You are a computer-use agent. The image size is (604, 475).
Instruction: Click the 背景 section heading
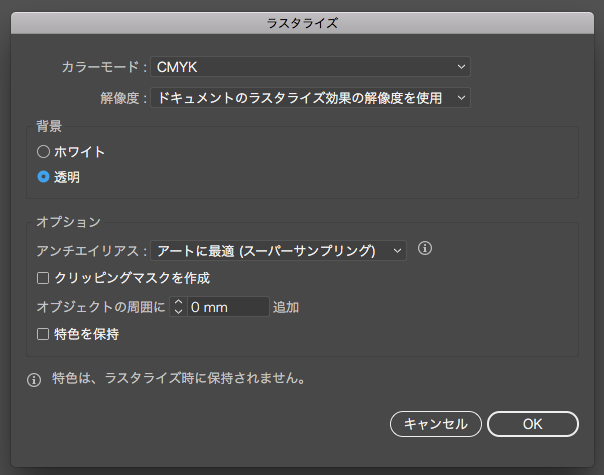pos(50,127)
